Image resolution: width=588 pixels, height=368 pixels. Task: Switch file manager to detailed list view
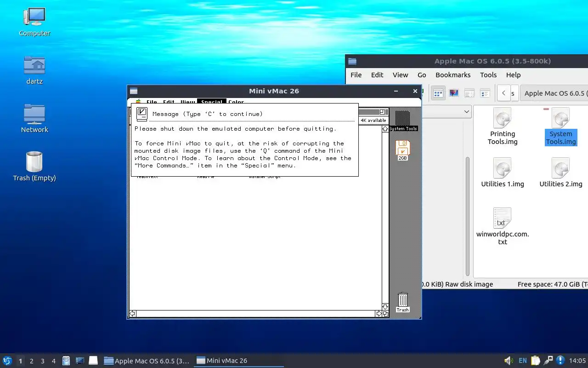(x=485, y=93)
